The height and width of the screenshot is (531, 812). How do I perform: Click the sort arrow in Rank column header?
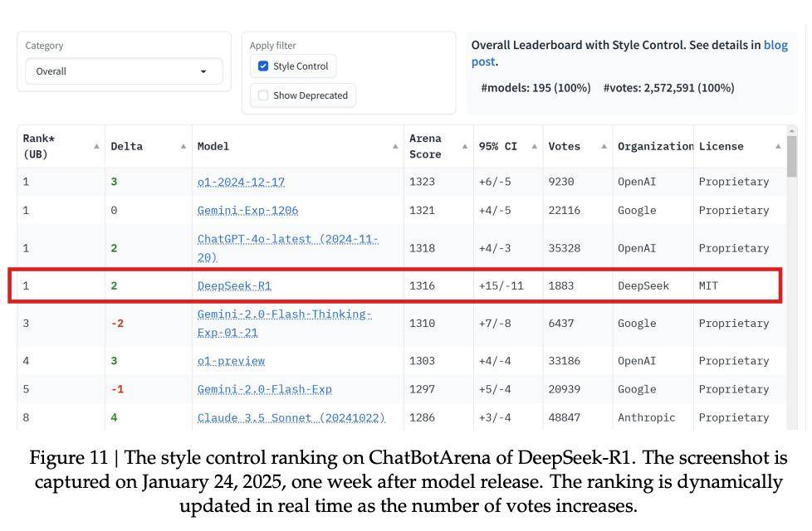point(96,147)
